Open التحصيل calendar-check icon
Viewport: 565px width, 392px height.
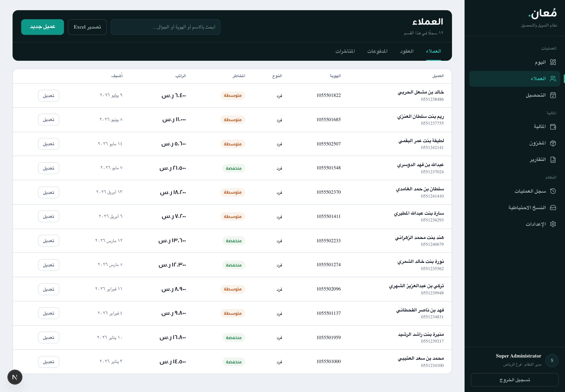(553, 95)
